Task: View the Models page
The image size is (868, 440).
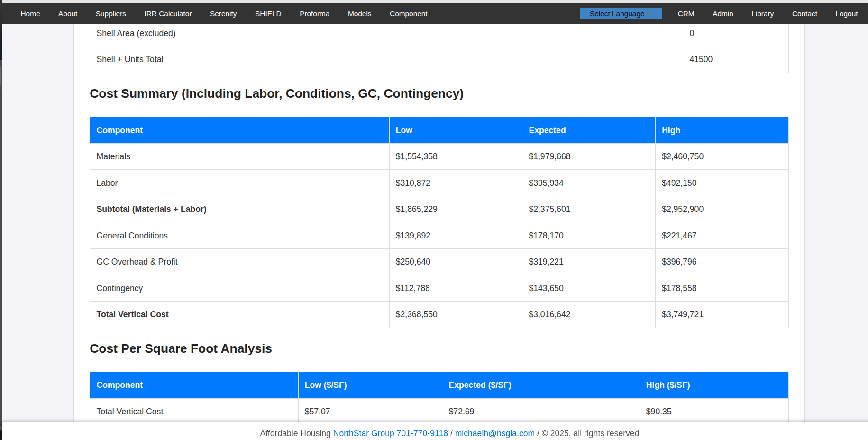Action: [359, 14]
